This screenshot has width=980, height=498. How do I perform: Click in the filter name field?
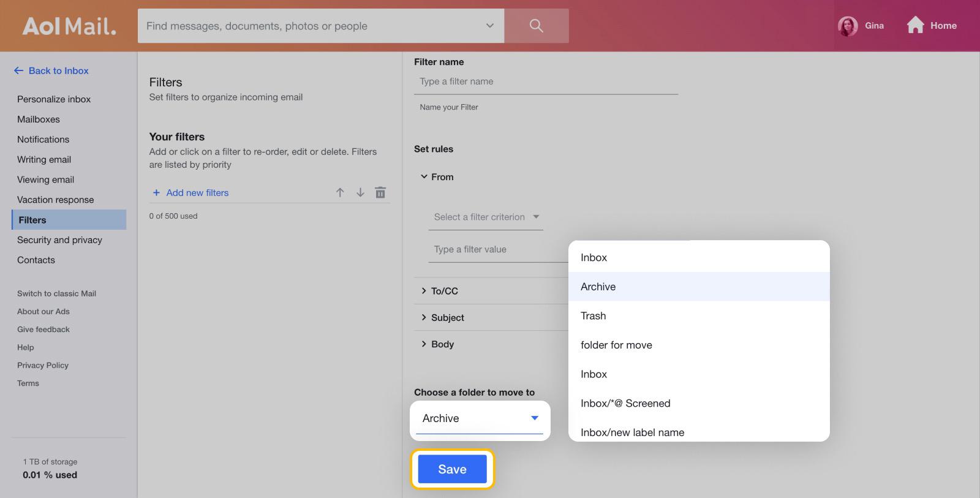click(x=546, y=81)
